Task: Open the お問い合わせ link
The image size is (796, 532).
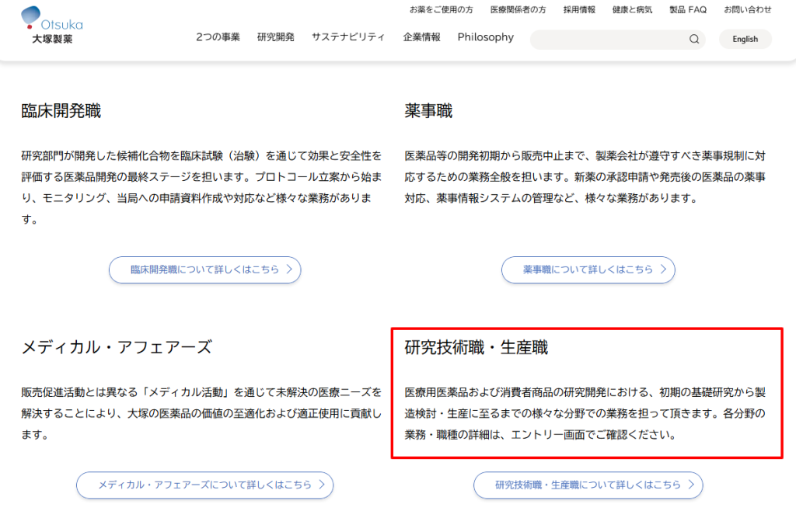Action: pos(747,9)
